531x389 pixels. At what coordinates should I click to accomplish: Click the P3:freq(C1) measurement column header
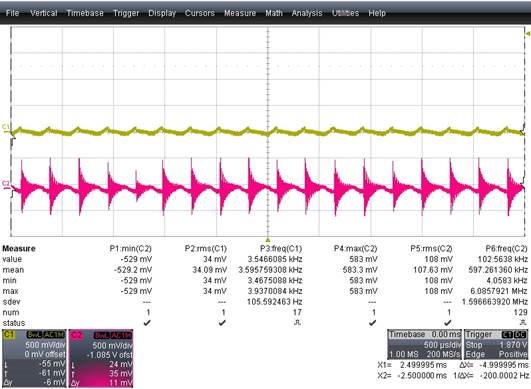[281, 248]
